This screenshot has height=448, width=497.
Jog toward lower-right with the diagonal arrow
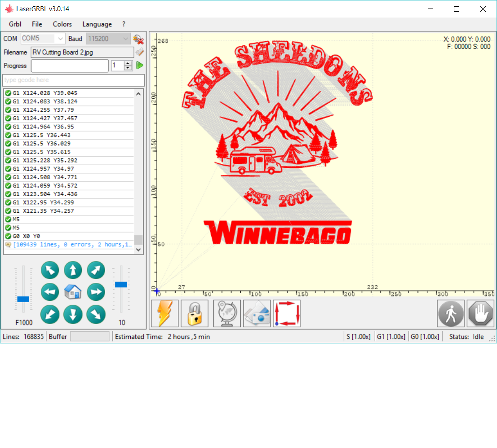(96, 314)
